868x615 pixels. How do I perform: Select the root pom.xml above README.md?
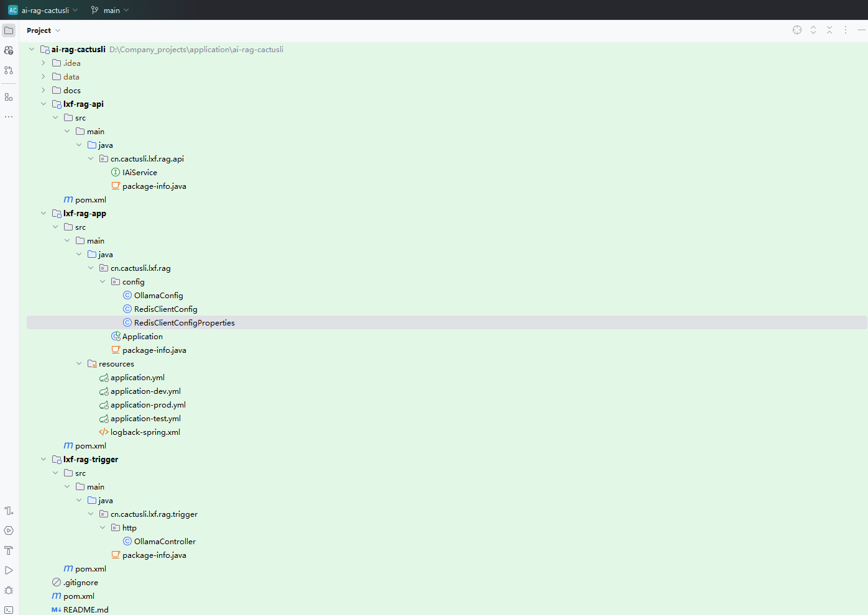[x=79, y=596]
